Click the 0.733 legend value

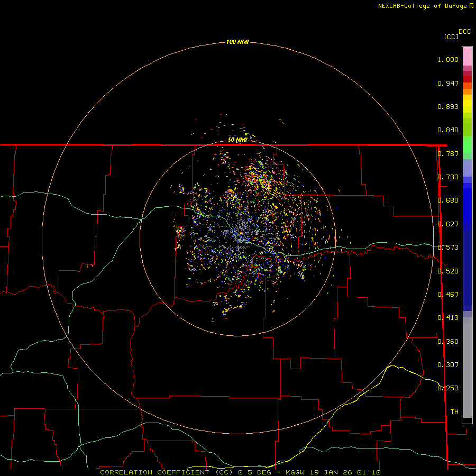pos(448,177)
